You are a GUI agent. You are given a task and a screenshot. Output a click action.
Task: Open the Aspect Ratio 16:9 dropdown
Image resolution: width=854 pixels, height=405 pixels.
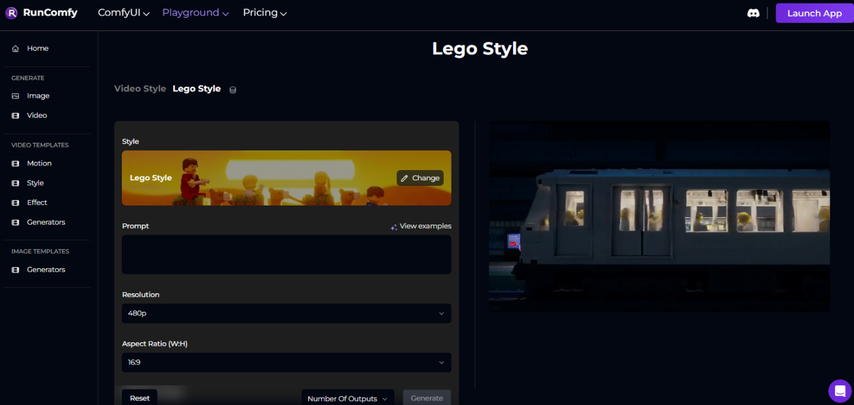click(286, 363)
